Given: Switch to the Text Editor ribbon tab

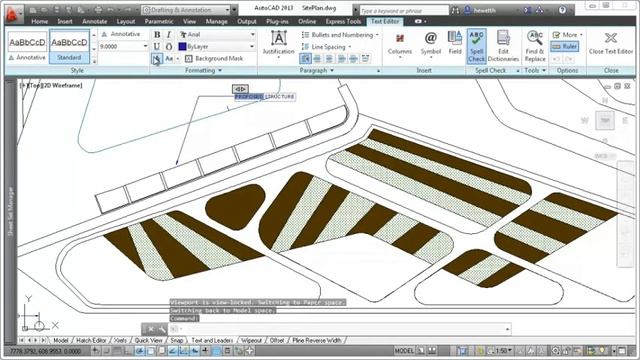Looking at the screenshot, I should pos(385,21).
